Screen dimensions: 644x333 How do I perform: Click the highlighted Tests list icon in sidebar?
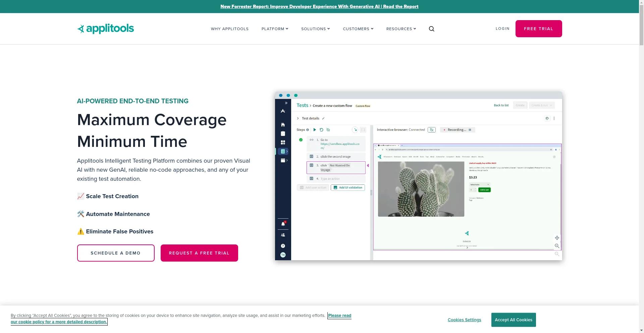pos(283,152)
